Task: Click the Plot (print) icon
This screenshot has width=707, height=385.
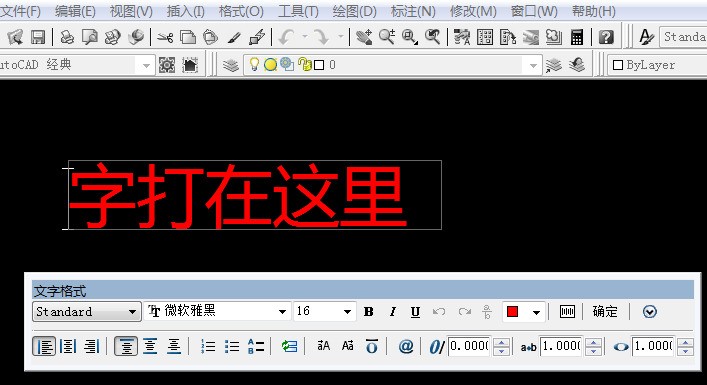Action: point(67,37)
